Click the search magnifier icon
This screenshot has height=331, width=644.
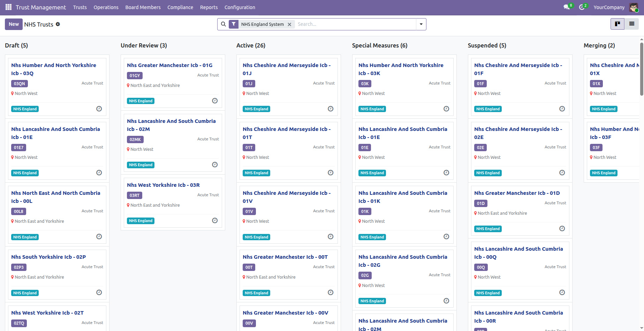click(x=223, y=24)
